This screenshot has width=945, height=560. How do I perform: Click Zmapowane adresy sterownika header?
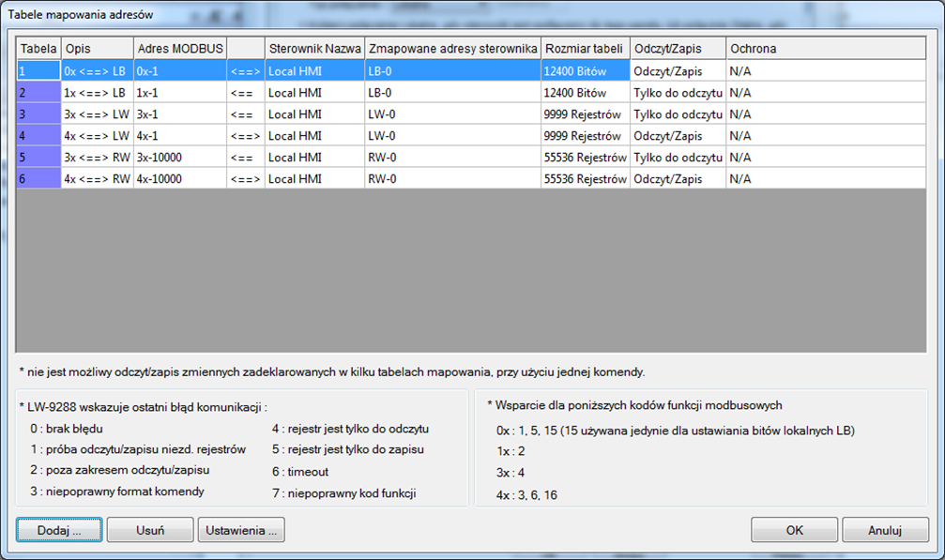click(452, 49)
